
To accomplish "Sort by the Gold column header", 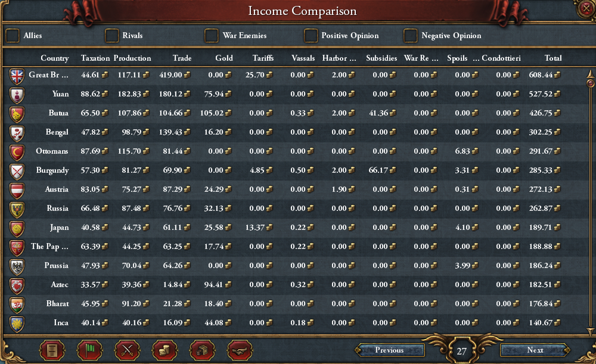I will (224, 58).
